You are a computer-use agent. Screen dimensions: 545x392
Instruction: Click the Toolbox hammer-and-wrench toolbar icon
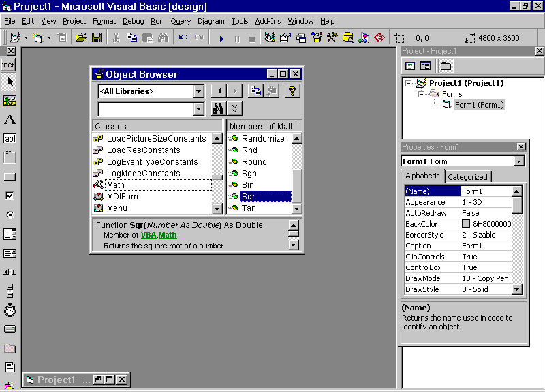pos(332,37)
